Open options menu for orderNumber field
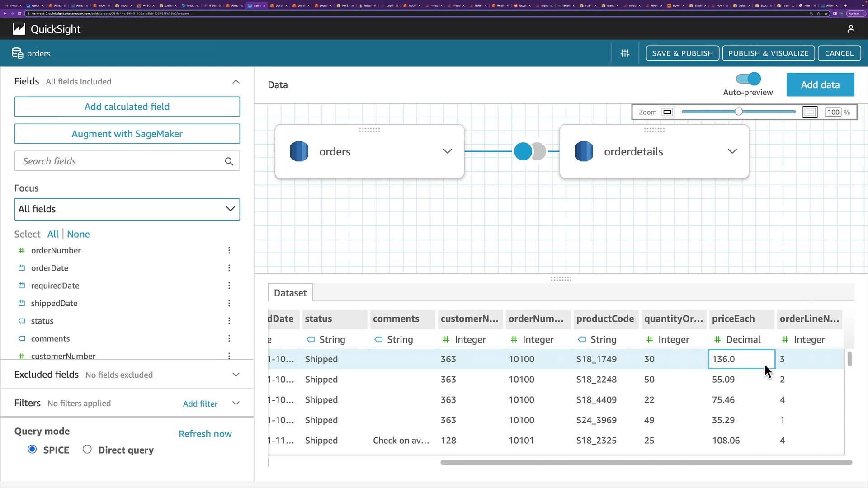Image resolution: width=868 pixels, height=488 pixels. point(229,250)
